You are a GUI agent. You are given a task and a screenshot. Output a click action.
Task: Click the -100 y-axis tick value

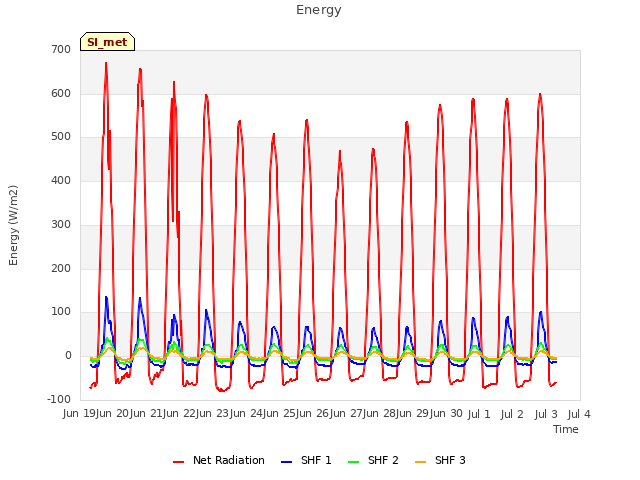click(x=59, y=399)
